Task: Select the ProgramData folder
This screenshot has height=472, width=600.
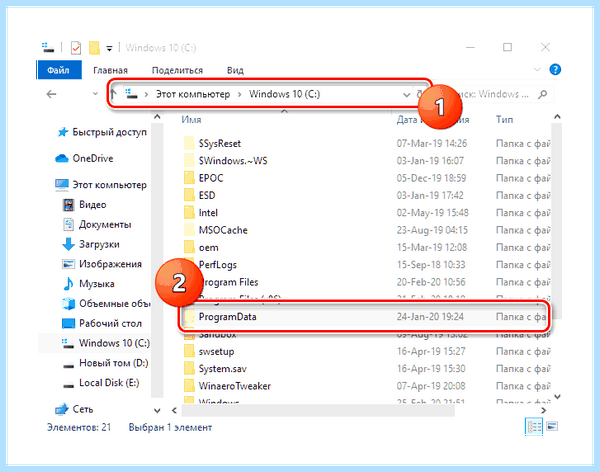Action: [228, 317]
